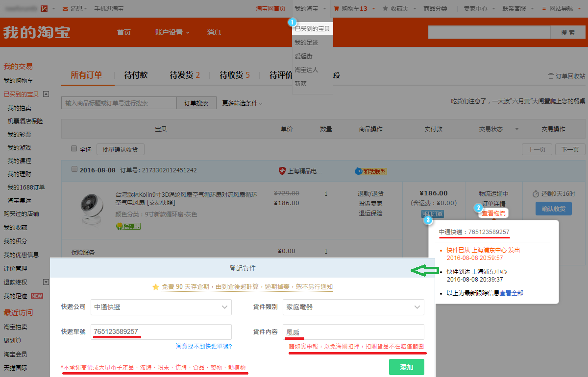Image resolution: width=588 pixels, height=377 pixels.
Task: Click the green 添加 button
Action: tap(406, 367)
